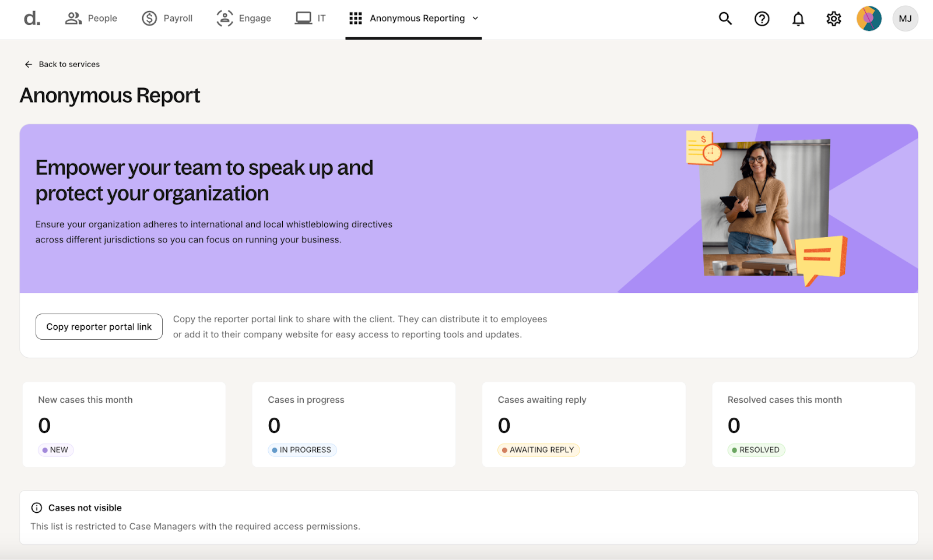Expand the Anonymous Reporting dropdown chevron
933x560 pixels.
click(x=475, y=19)
